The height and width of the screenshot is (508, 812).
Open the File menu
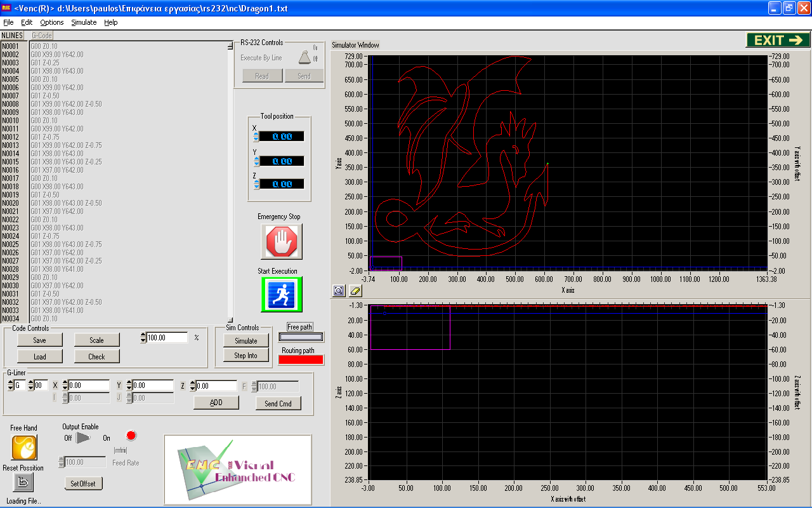(x=8, y=22)
